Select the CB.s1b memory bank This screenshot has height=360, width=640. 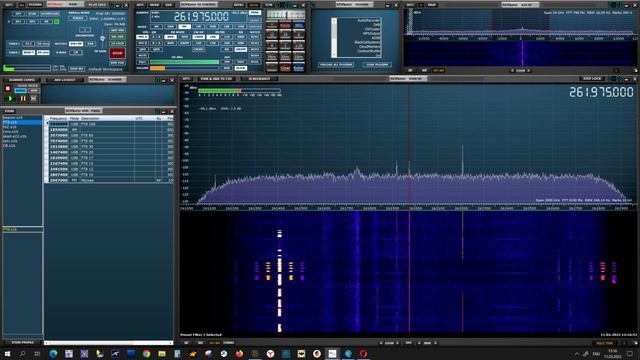22,145
